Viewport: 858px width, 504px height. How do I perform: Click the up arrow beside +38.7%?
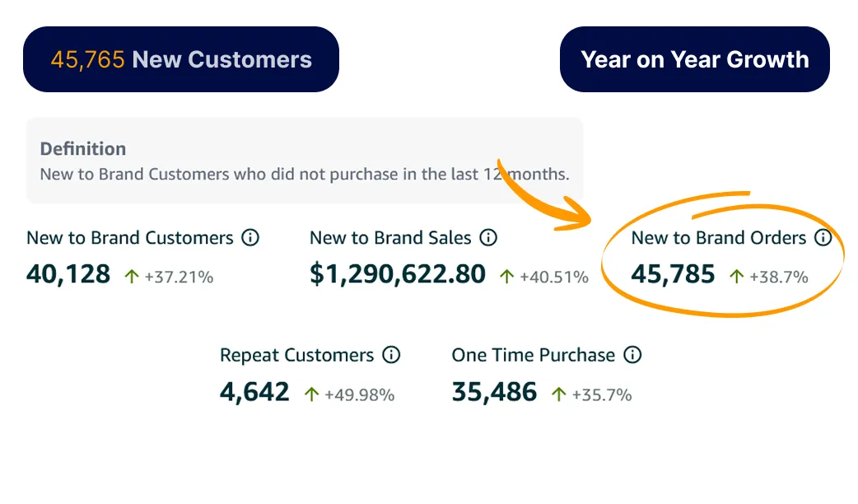pyautogui.click(x=736, y=277)
